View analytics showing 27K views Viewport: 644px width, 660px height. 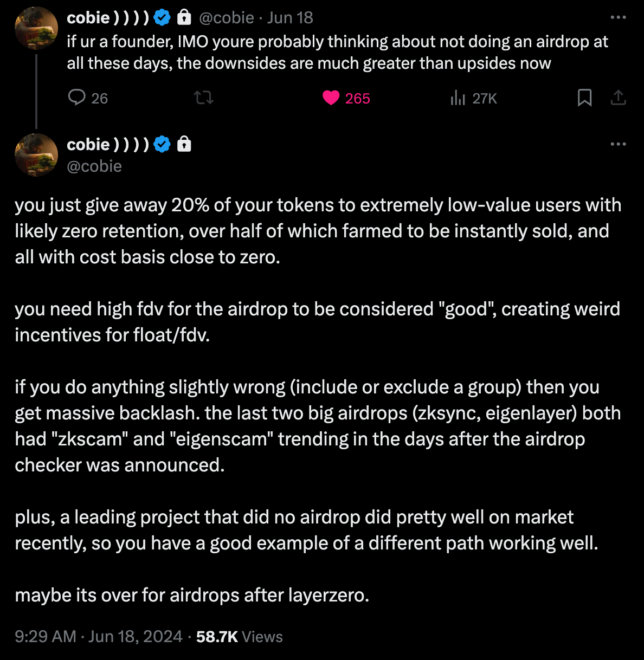[x=458, y=98]
